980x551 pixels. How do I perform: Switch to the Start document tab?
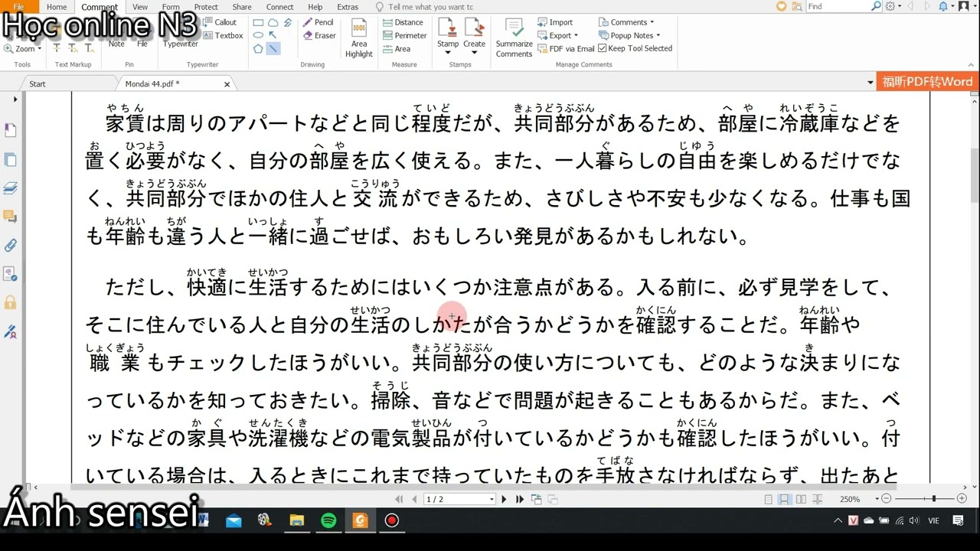pos(38,83)
